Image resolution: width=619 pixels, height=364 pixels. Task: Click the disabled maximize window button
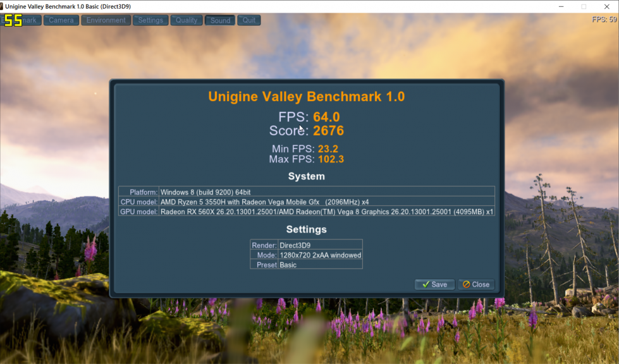584,6
